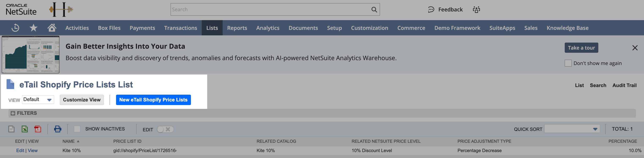The image size is (644, 158).
Task: Click the gid://shopify/PriceList ID cell
Action: click(x=145, y=151)
